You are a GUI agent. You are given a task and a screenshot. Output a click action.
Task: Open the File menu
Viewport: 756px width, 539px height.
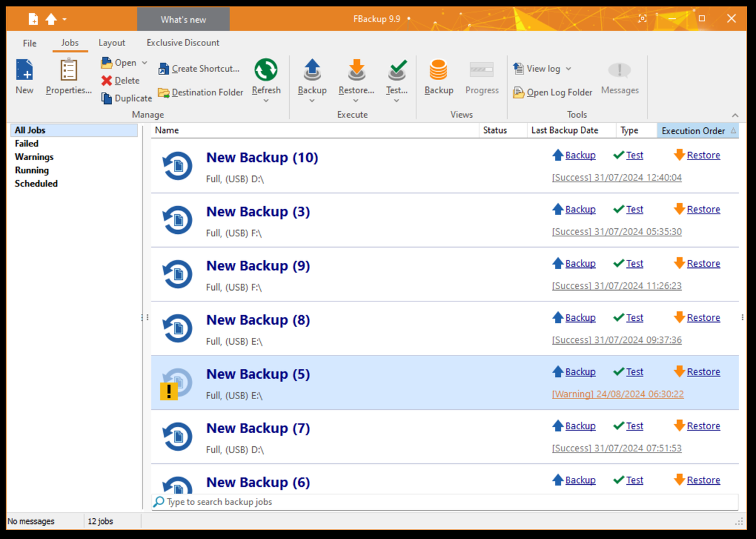[29, 42]
